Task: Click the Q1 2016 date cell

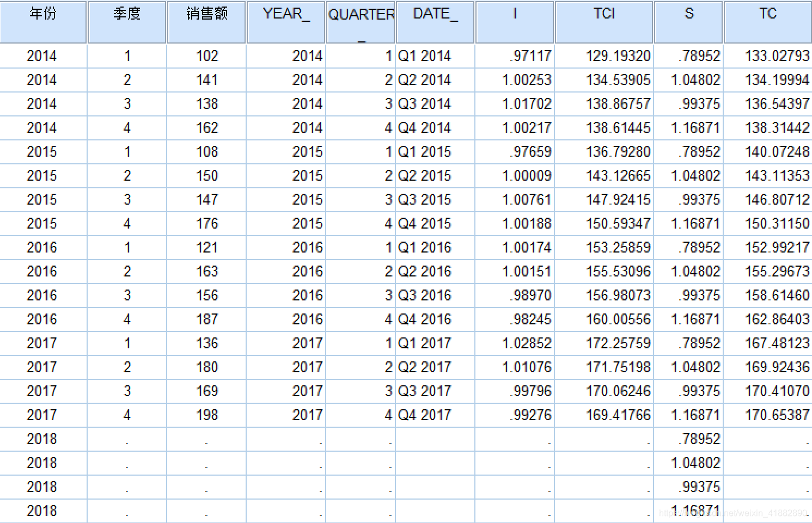Action: (x=435, y=248)
